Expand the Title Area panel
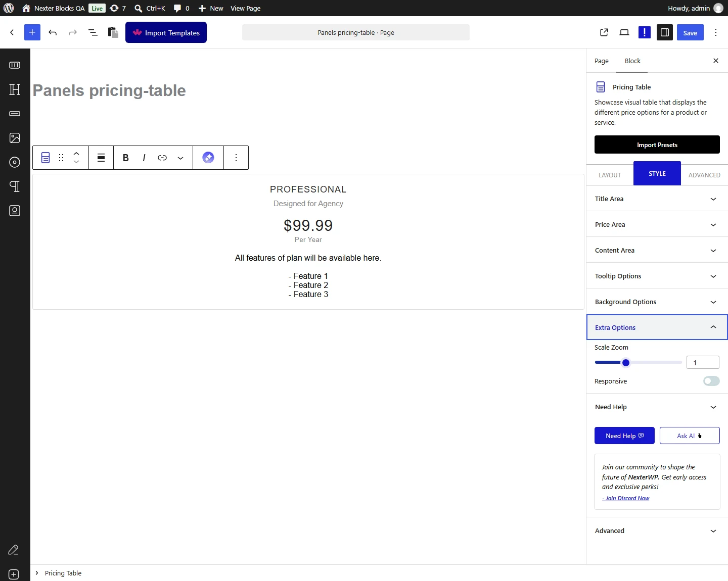Image resolution: width=728 pixels, height=581 pixels. click(x=657, y=199)
